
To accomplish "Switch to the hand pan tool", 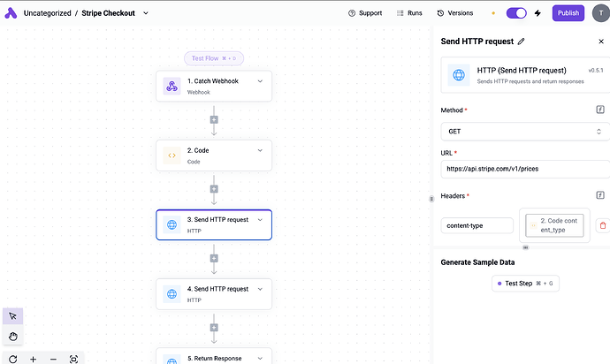I will tap(13, 337).
